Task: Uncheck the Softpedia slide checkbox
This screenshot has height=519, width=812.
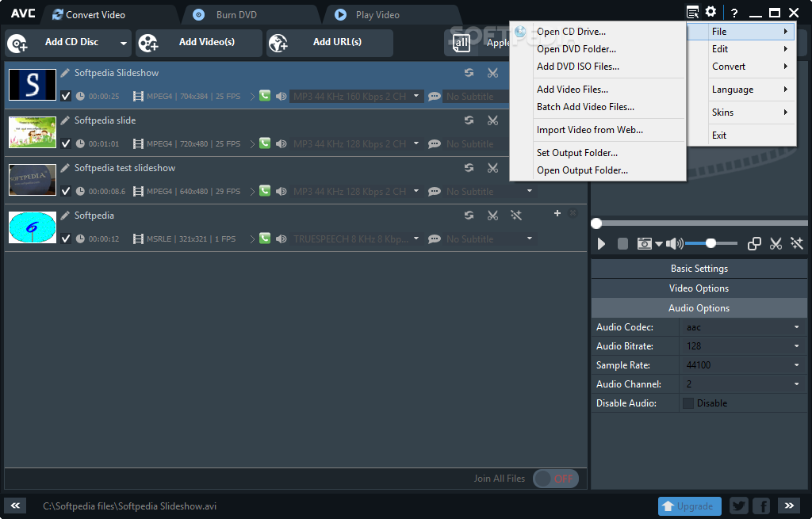Action: click(x=66, y=144)
